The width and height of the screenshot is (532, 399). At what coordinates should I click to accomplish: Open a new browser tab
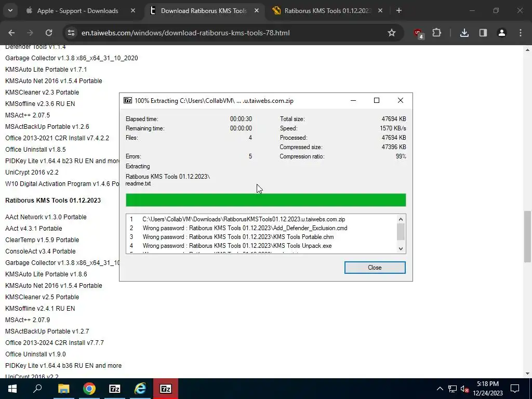tap(399, 11)
